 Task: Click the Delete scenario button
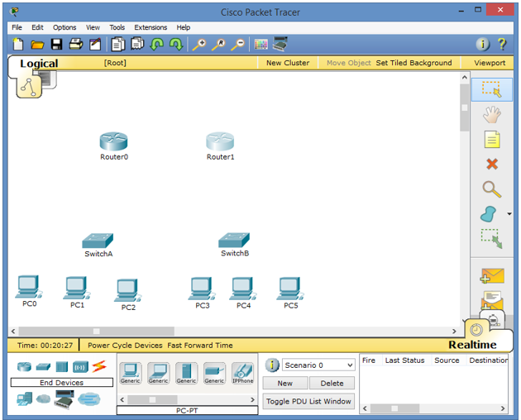(332, 383)
